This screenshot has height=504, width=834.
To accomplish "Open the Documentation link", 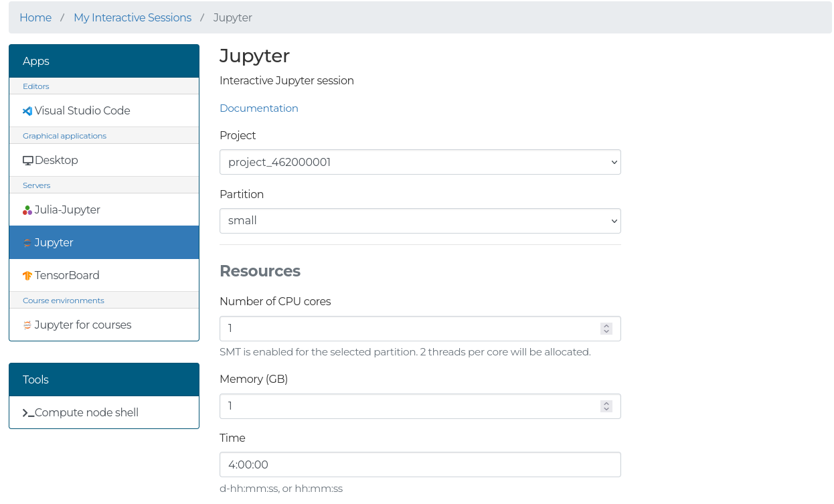I will pyautogui.click(x=259, y=108).
